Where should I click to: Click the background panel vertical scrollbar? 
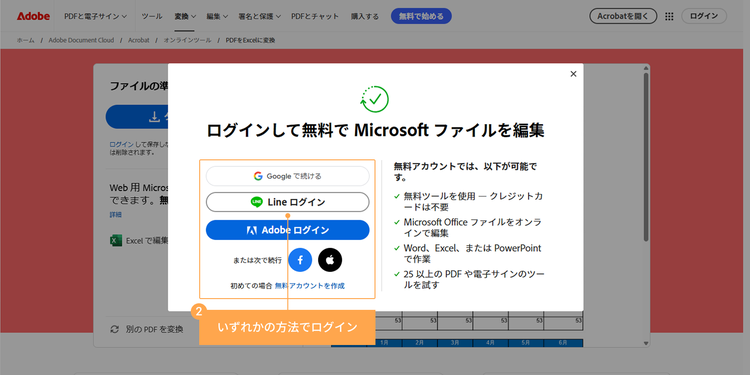(x=646, y=158)
